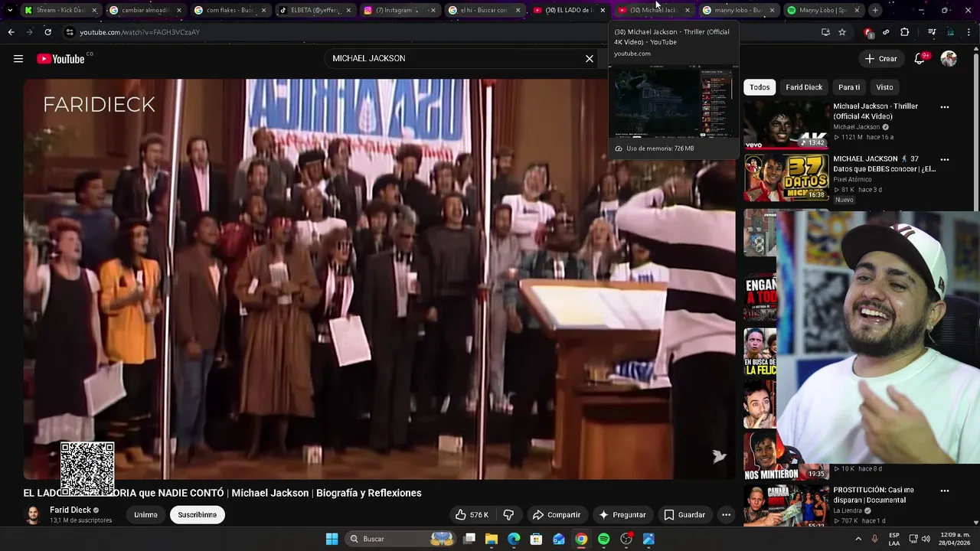Close the Manny Lobo Spotify tab

click(x=856, y=10)
